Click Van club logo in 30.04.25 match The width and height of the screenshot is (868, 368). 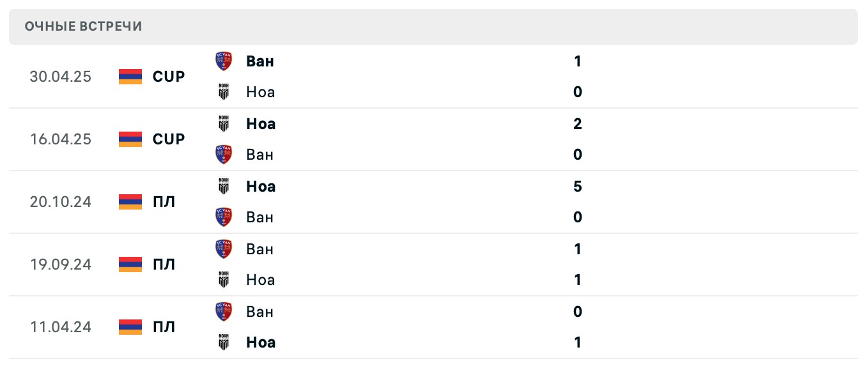[x=224, y=61]
